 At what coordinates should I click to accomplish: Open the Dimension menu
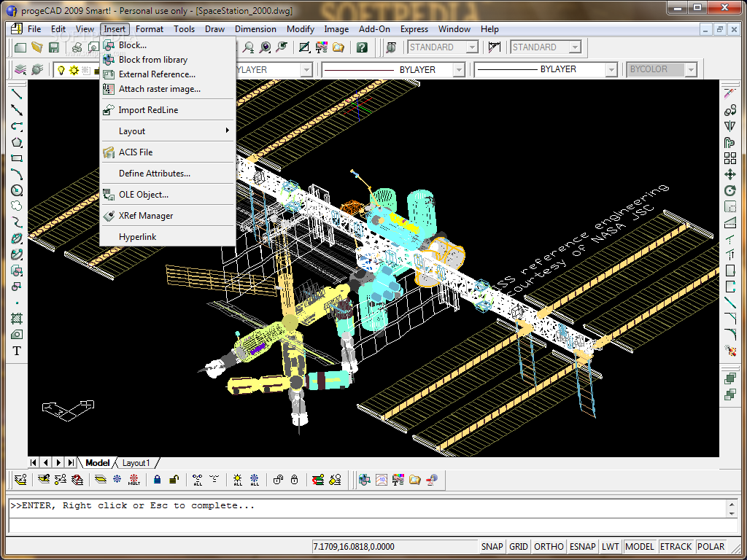255,29
